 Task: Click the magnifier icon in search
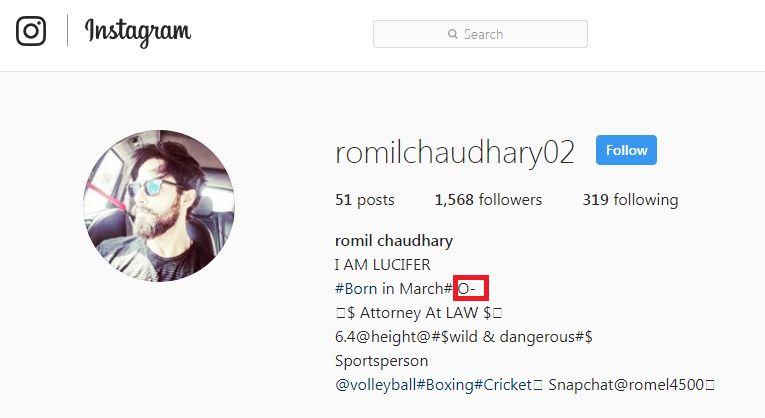pyautogui.click(x=453, y=34)
